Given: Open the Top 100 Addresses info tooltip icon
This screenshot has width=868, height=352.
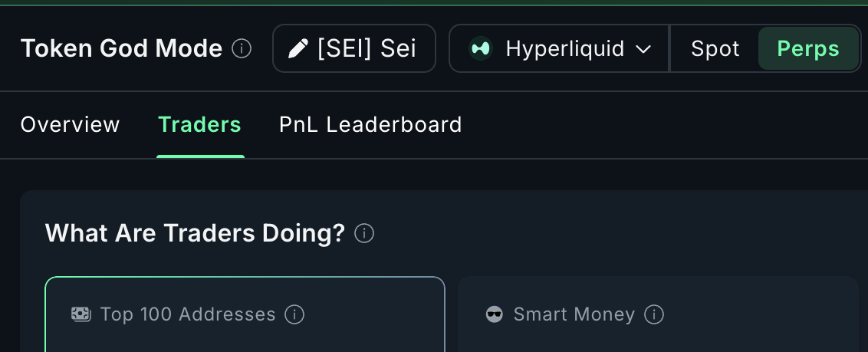Looking at the screenshot, I should (x=294, y=314).
